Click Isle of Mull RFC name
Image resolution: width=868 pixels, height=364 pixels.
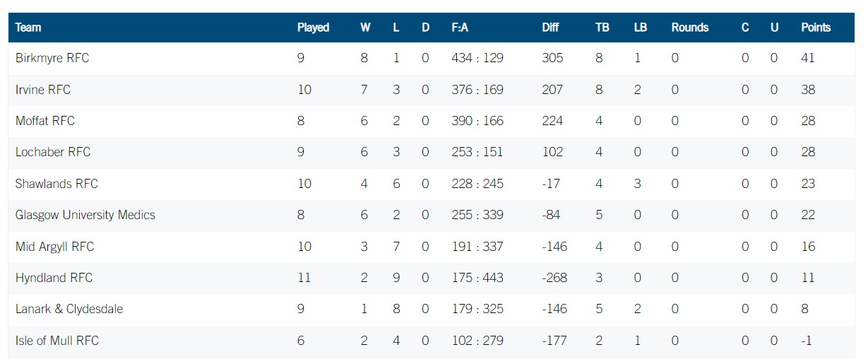coord(57,341)
